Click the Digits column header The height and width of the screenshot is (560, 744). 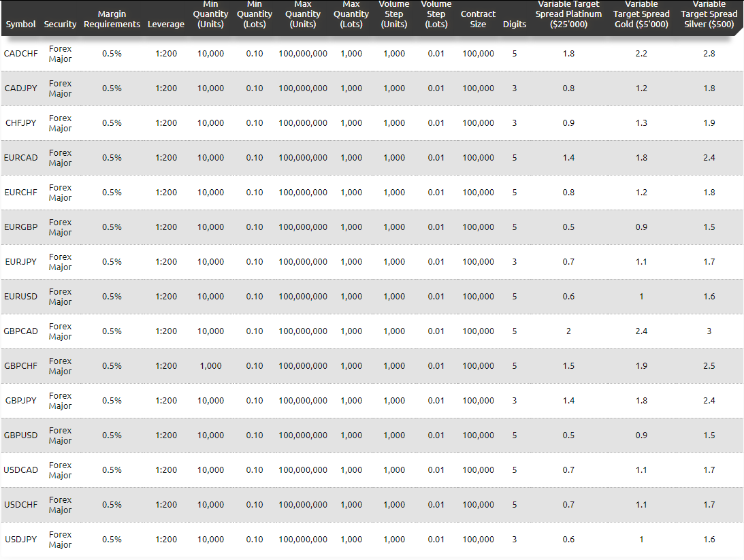[x=515, y=24]
